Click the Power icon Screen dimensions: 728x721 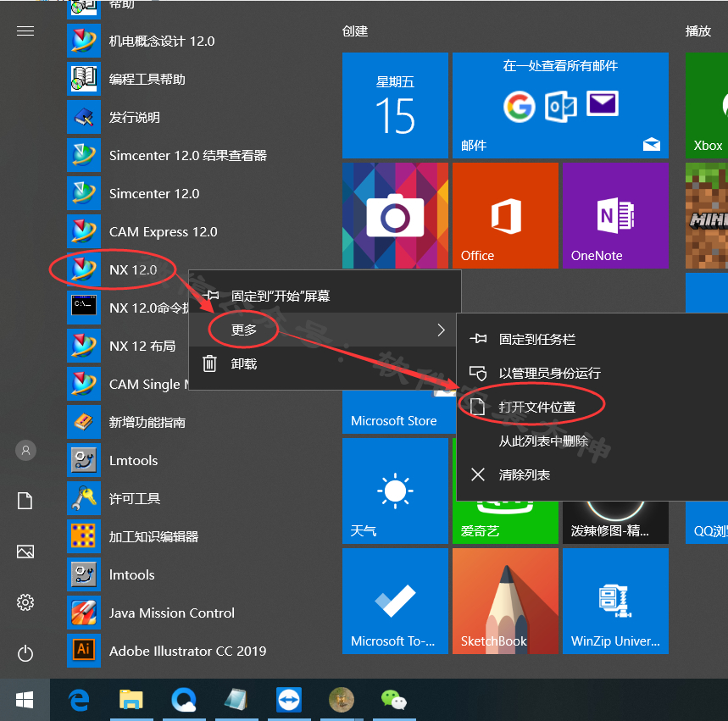(25, 653)
